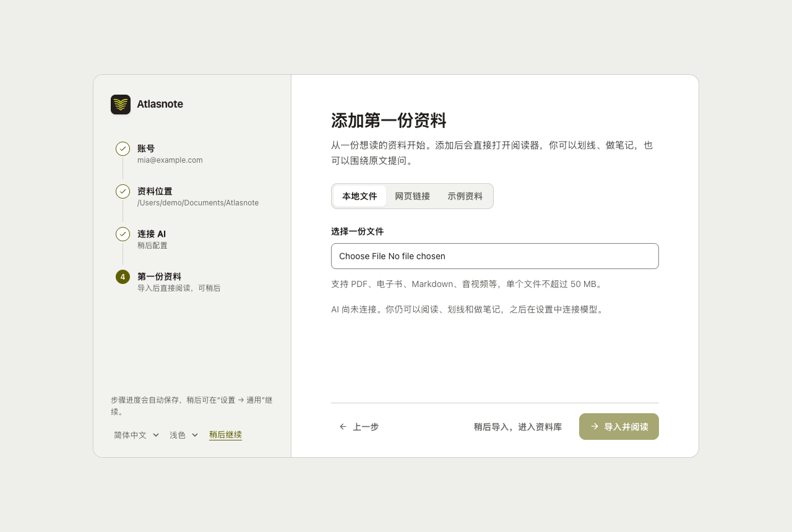This screenshot has height=532, width=792.
Task: Click the Atlasnote logo icon
Action: coord(121,105)
